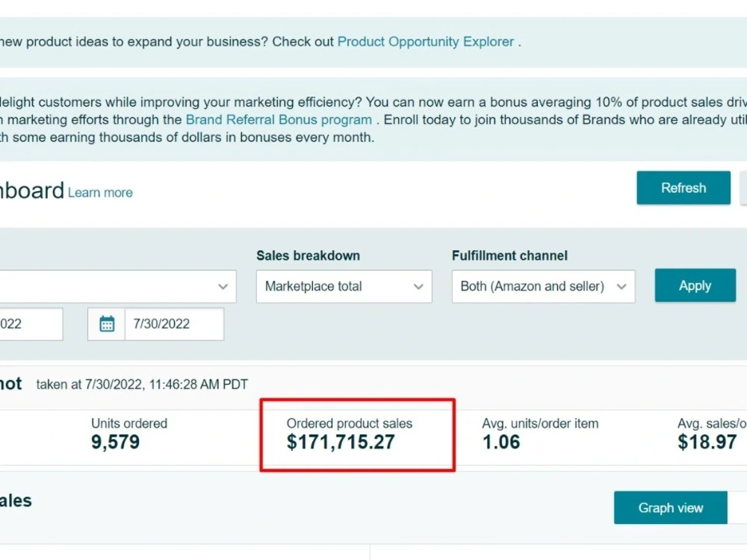Expand the Fulfillment channel dropdown
The width and height of the screenshot is (747, 560).
tap(543, 287)
